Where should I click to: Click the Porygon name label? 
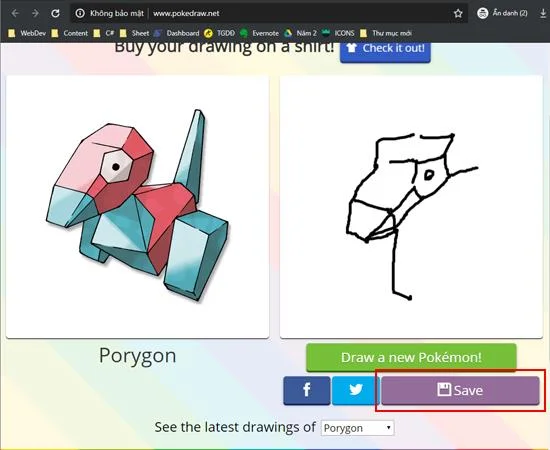tap(138, 356)
